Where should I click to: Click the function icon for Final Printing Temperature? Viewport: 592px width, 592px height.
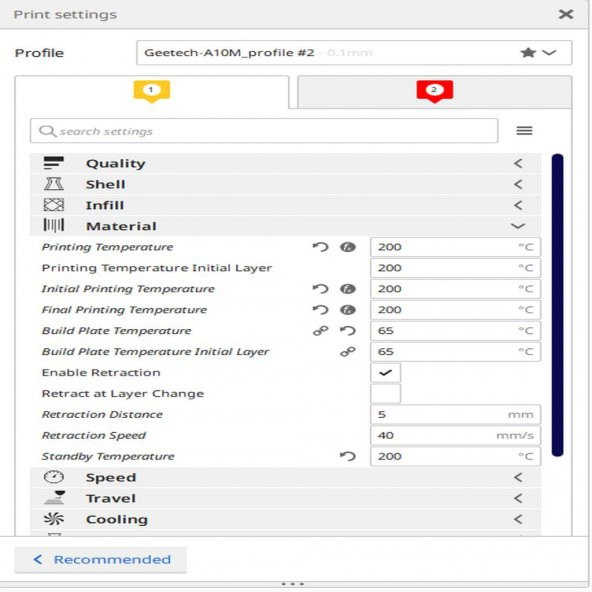coord(348,310)
